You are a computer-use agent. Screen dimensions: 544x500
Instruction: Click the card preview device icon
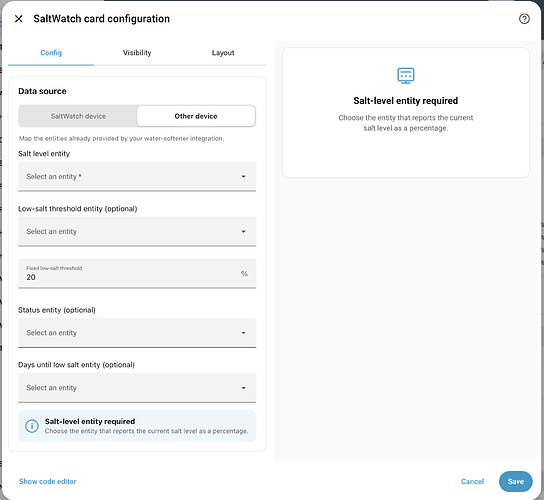pos(406,76)
